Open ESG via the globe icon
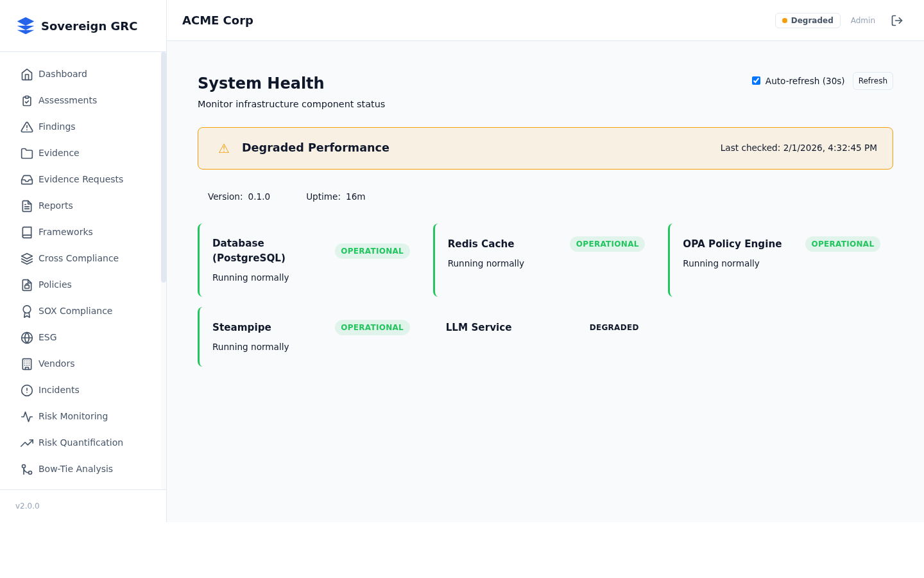This screenshot has height=578, width=924. (27, 337)
